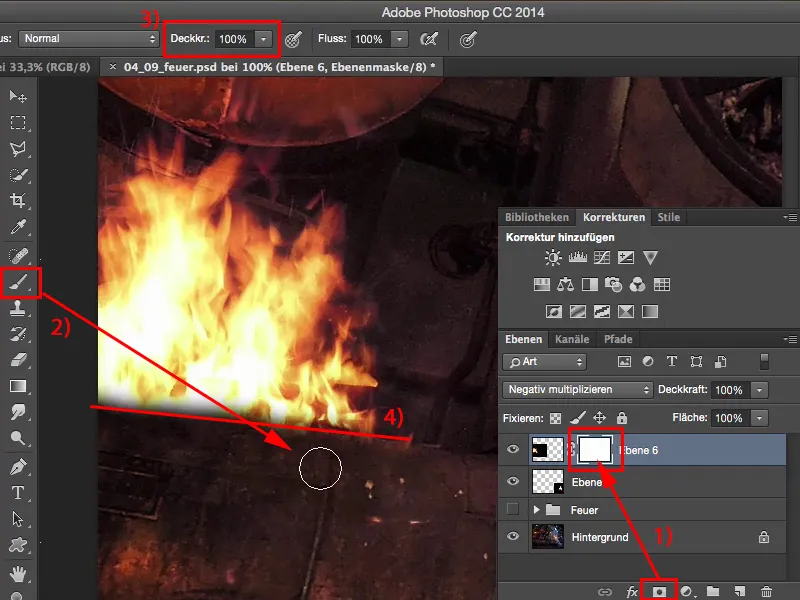800x600 pixels.
Task: Enable airbrush build-up mode
Action: [x=429, y=39]
